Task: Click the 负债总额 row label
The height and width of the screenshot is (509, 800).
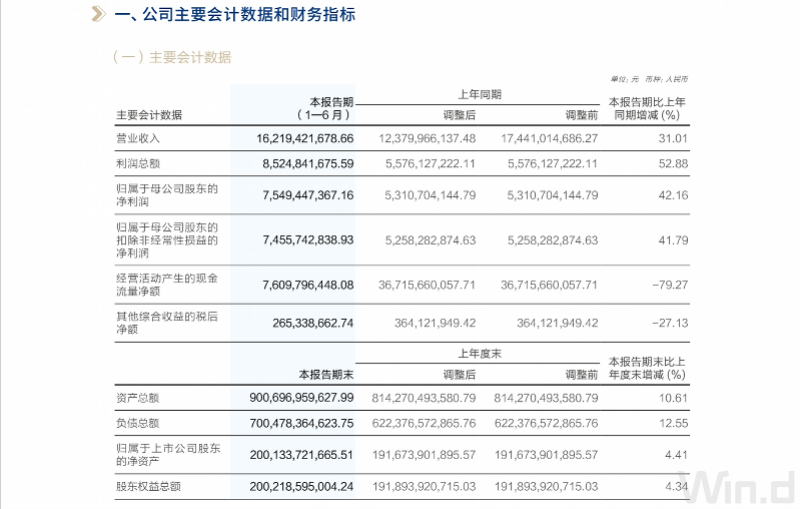Action: point(138,423)
